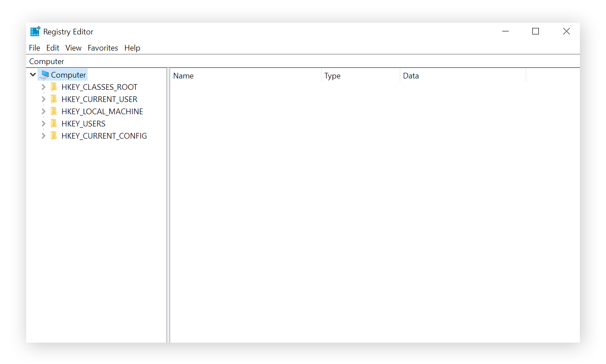Click the HKEY_LOCAL_MACHINE folder icon

(53, 111)
